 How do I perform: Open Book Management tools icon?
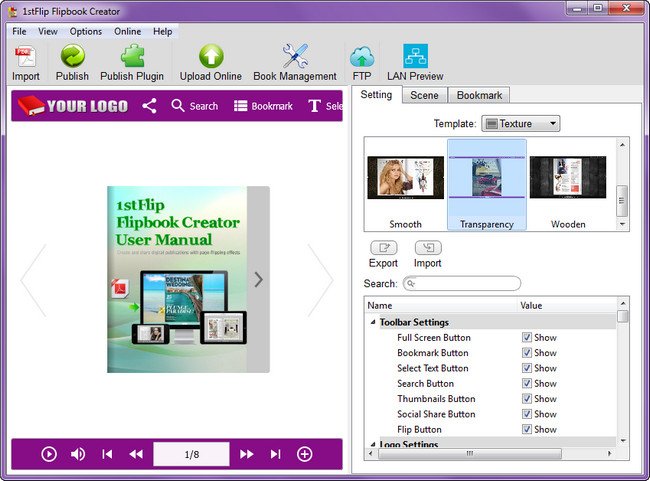point(295,56)
